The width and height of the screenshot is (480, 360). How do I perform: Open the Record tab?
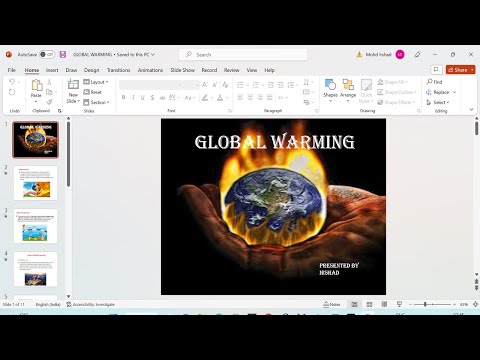tap(209, 70)
